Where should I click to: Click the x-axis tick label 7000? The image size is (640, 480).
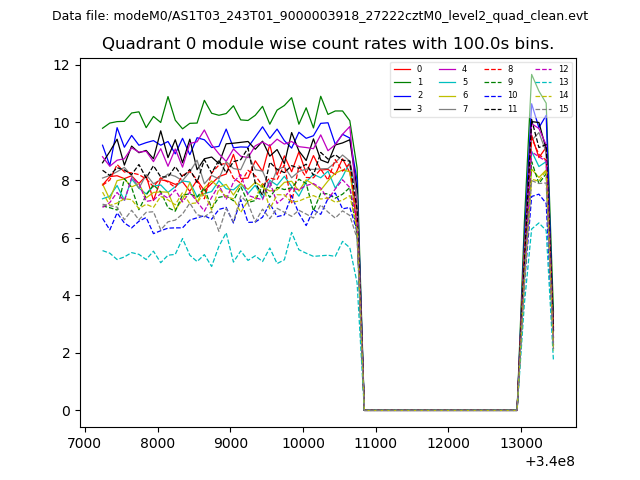(85, 442)
